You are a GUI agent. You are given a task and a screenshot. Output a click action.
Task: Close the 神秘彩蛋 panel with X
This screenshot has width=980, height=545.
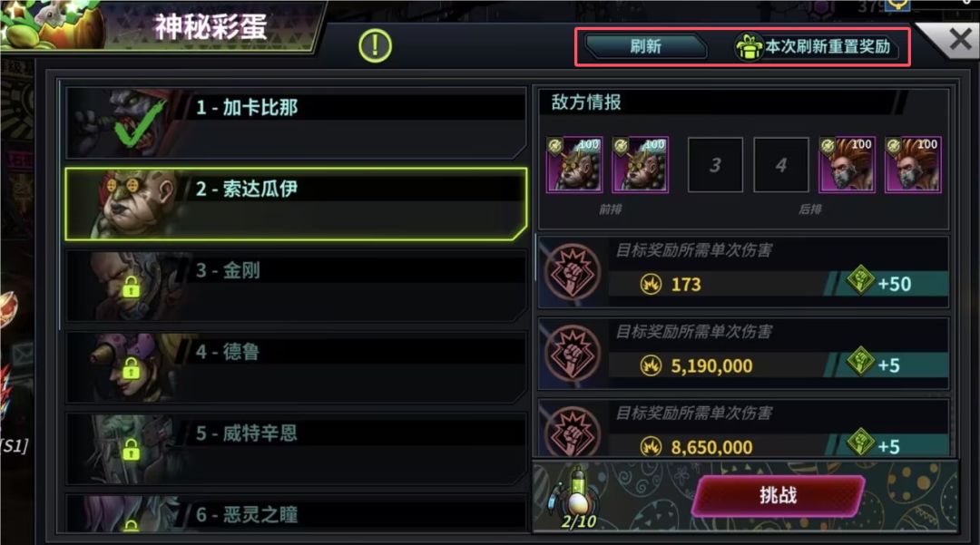[960, 40]
